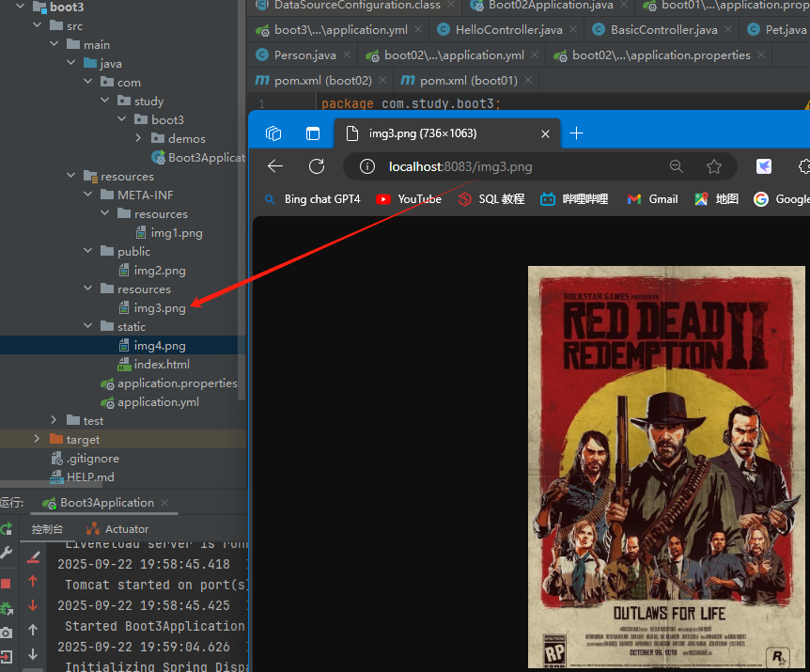The height and width of the screenshot is (672, 810).
Task: Open the browser workspaces icon
Action: click(x=273, y=133)
